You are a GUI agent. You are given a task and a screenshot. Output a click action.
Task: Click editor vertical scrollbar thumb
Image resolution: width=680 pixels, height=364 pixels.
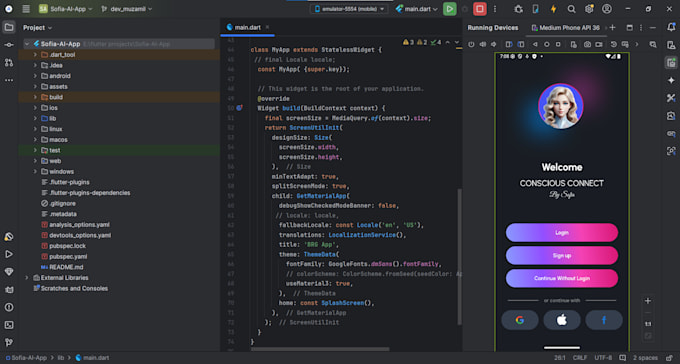[459, 256]
